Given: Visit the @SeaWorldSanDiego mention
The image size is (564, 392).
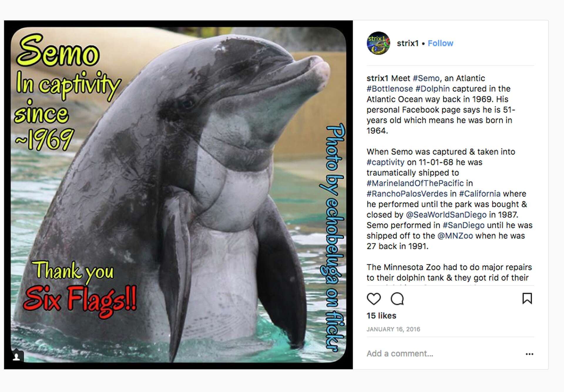Looking at the screenshot, I should pos(446,215).
